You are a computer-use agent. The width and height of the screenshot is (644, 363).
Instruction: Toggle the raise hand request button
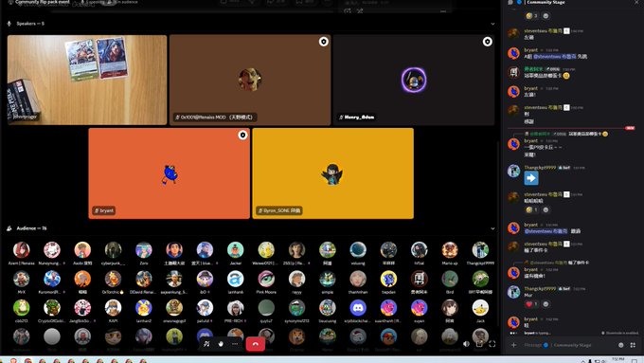[221, 344]
